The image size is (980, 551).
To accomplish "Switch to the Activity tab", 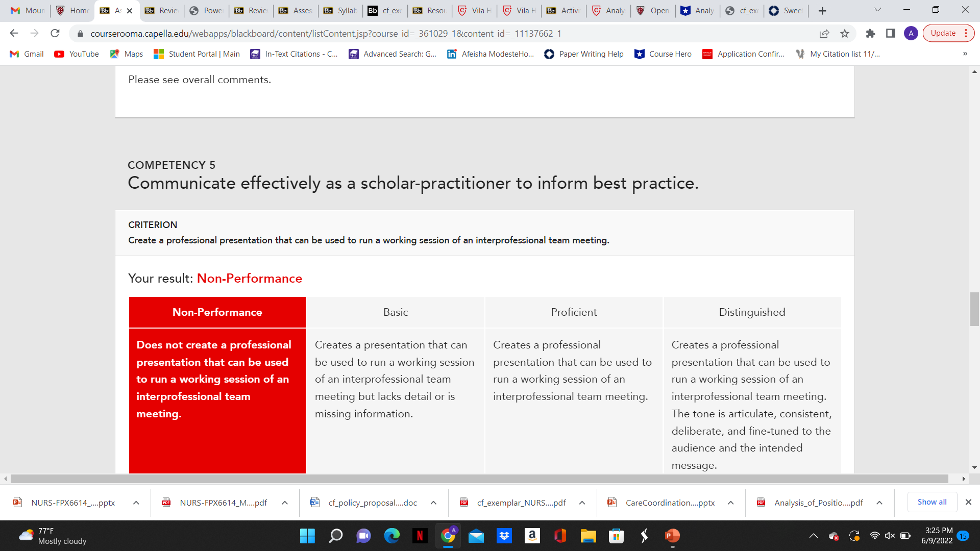I will (x=564, y=11).
